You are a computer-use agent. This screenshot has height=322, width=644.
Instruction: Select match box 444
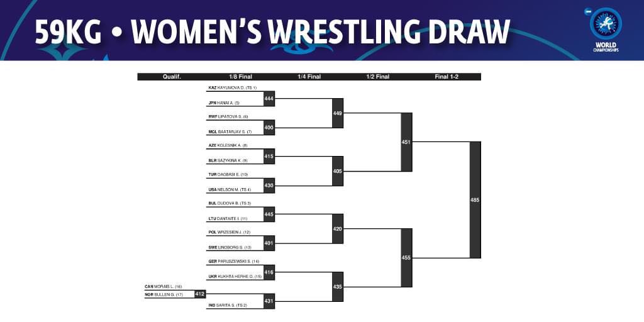tap(269, 99)
